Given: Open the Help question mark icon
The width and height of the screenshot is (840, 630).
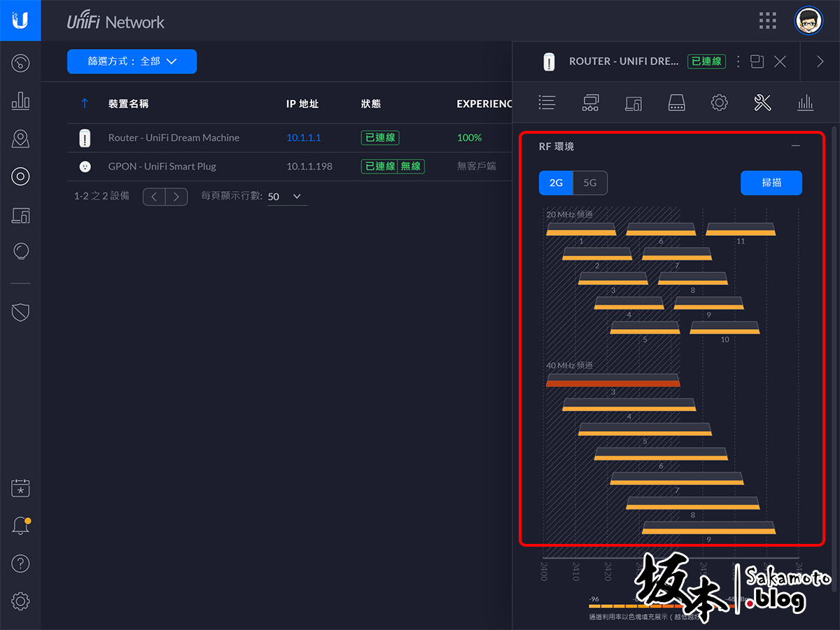Looking at the screenshot, I should point(20,563).
